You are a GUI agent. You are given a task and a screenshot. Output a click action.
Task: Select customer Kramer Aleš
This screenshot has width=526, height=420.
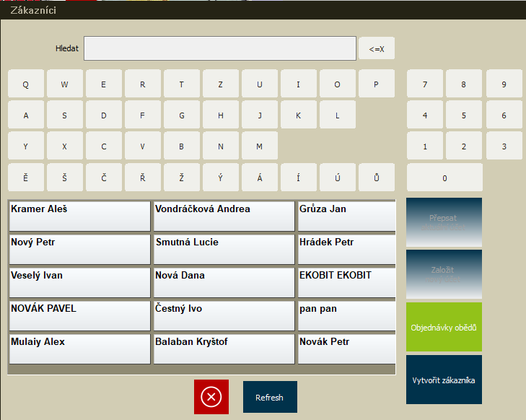click(x=79, y=216)
